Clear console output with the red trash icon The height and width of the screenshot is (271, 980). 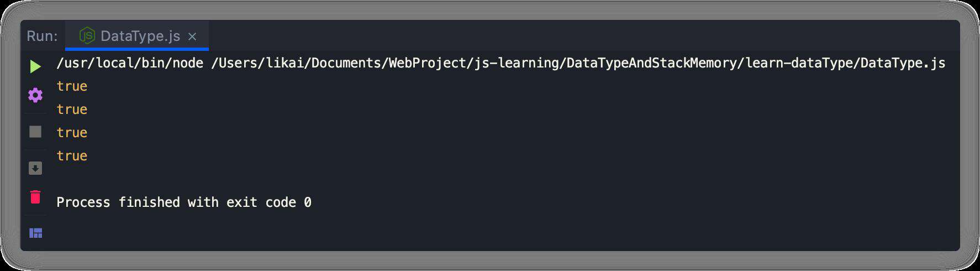tap(35, 197)
